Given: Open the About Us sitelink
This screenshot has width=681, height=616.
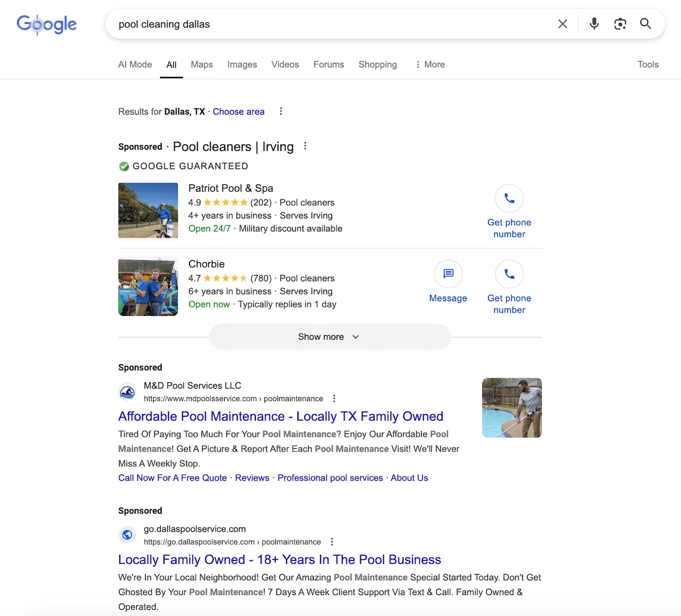Looking at the screenshot, I should (409, 478).
